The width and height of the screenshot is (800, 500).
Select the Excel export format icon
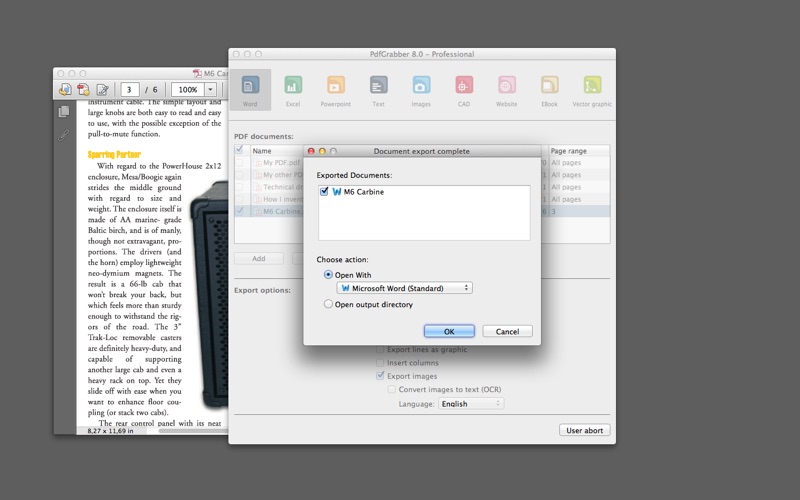tap(293, 85)
